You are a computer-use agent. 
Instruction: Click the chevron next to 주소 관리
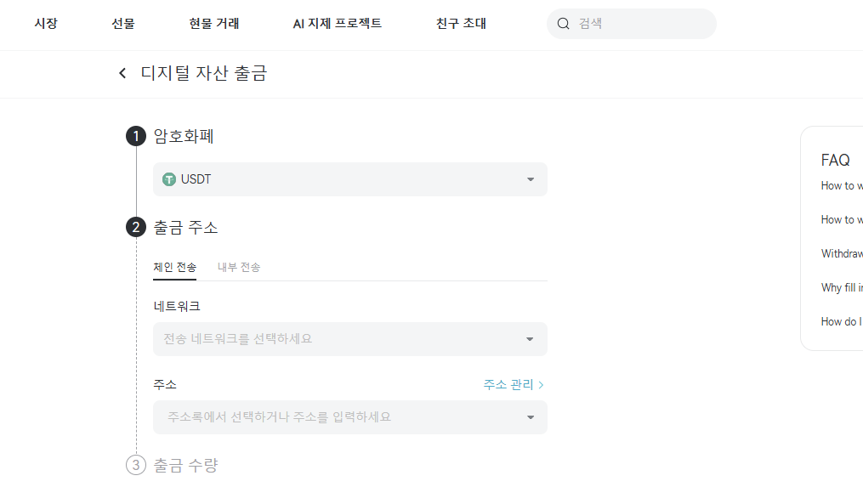pyautogui.click(x=542, y=384)
